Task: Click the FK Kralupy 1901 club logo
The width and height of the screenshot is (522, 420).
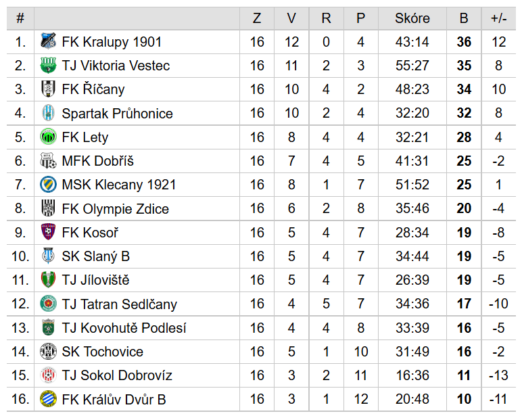Action: tap(47, 42)
